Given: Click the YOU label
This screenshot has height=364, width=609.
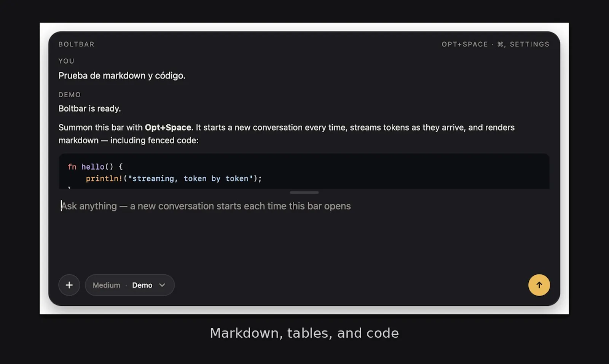Looking at the screenshot, I should (x=66, y=61).
